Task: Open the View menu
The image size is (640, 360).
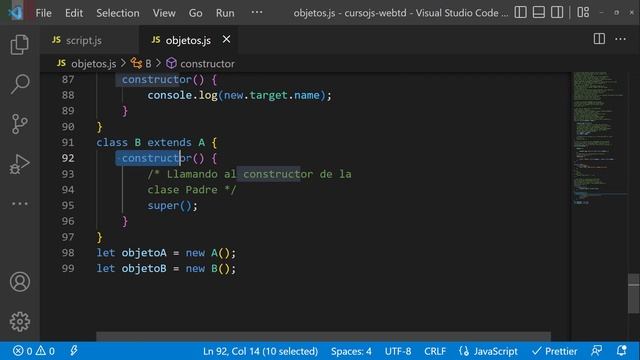Action: (164, 13)
